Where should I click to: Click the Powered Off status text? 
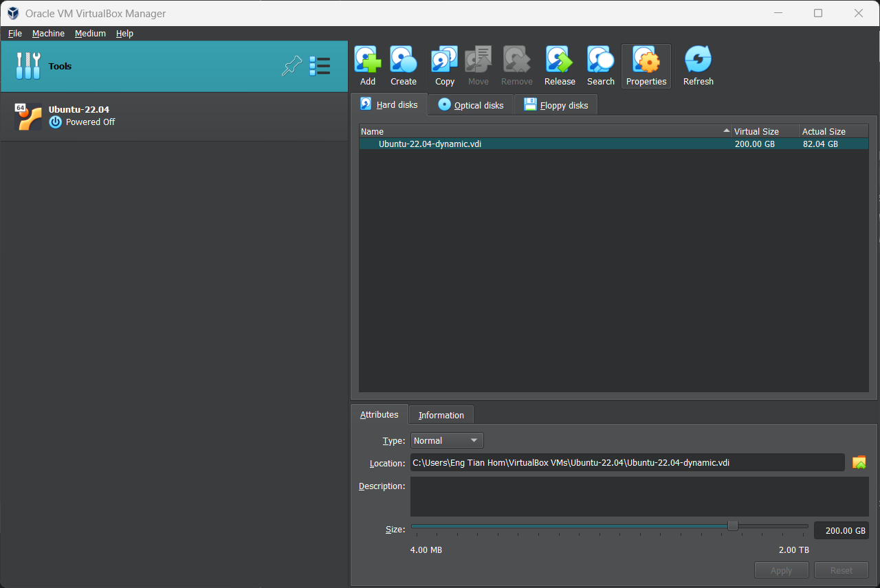coord(91,122)
